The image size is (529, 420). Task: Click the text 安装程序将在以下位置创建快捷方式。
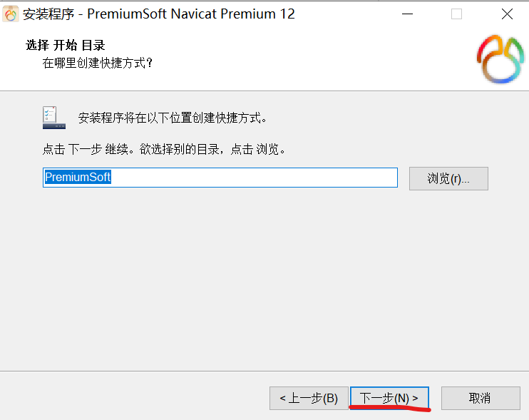pos(173,118)
